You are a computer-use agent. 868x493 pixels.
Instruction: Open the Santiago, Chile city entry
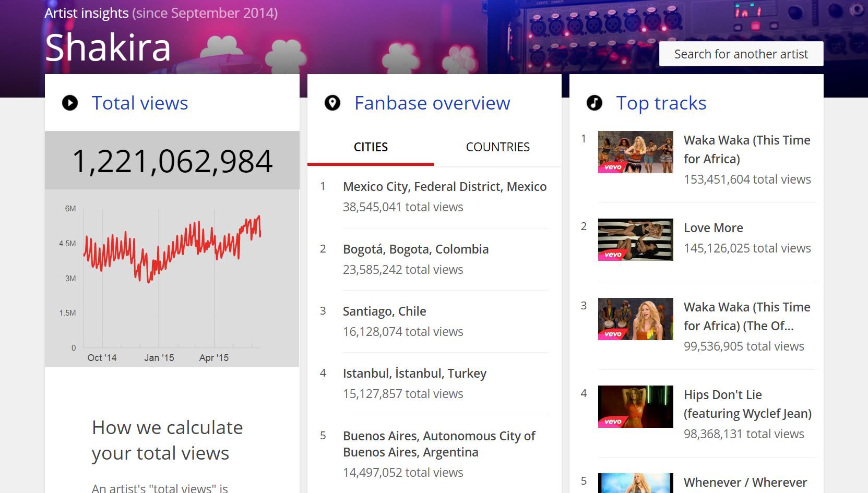pos(384,311)
